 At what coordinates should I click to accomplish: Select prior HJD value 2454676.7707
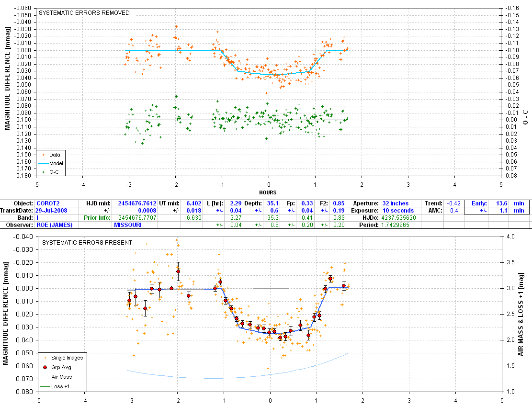(137, 218)
